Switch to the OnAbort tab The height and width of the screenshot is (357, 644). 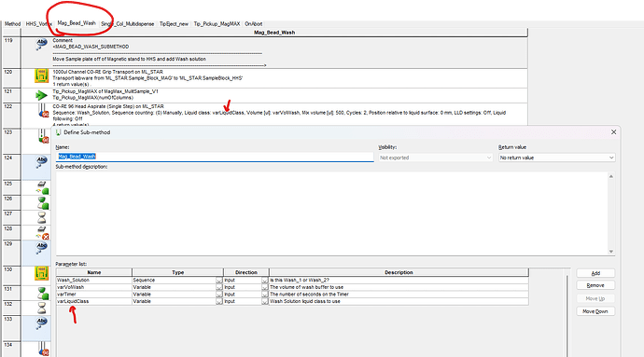pyautogui.click(x=254, y=24)
